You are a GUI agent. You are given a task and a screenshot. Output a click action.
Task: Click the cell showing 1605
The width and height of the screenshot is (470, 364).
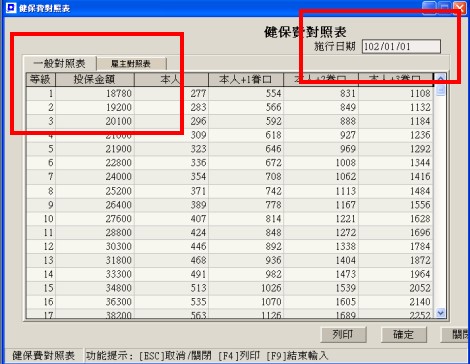click(321, 302)
